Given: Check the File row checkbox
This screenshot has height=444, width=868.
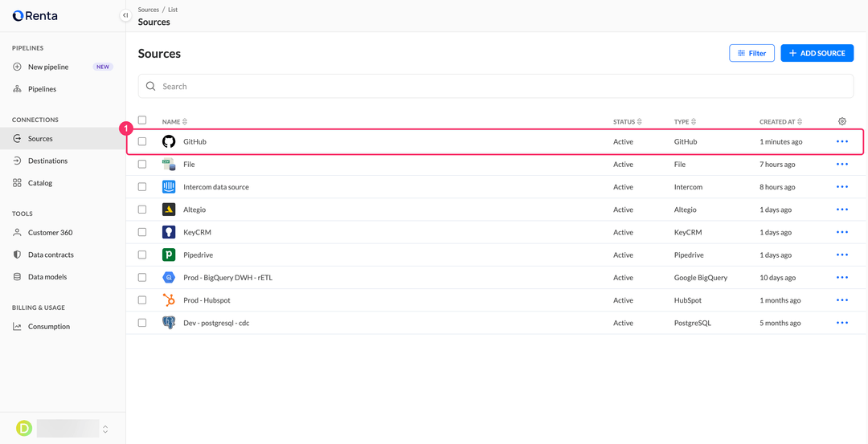Looking at the screenshot, I should [x=142, y=165].
